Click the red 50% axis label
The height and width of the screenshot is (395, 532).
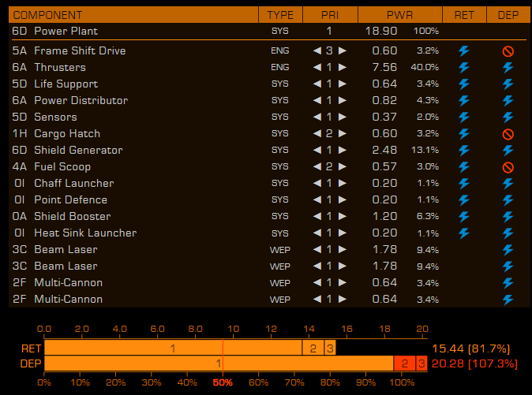tap(223, 383)
